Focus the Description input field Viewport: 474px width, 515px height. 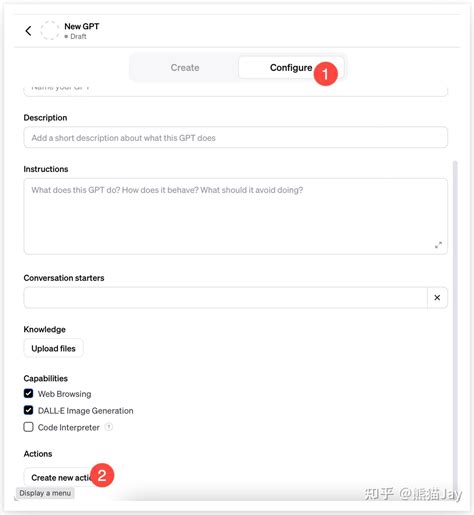[235, 138]
